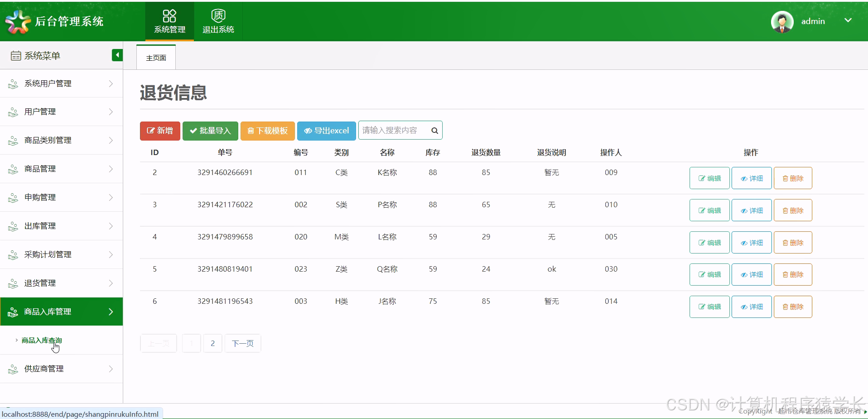Expand 供应商管理 menu chevron
Viewport: 868px width, 419px height.
click(x=111, y=369)
